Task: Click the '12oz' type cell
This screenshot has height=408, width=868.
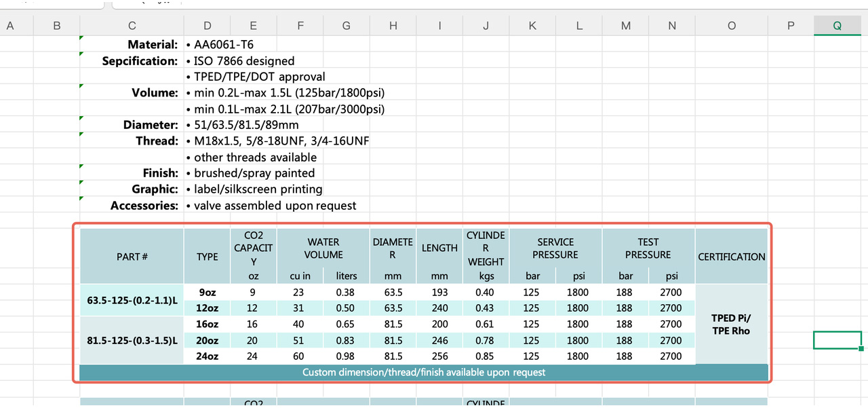Action: [x=207, y=308]
